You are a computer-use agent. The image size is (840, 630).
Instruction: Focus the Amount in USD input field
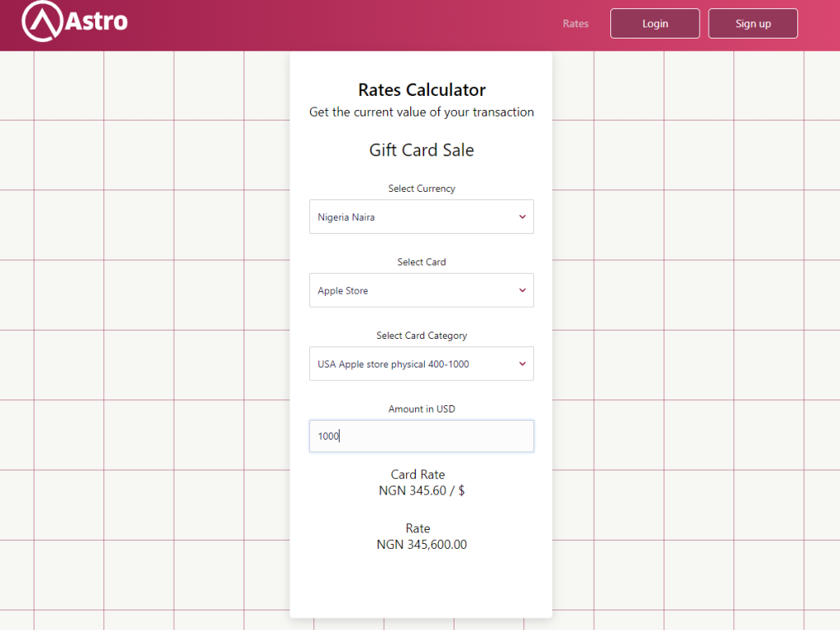click(421, 436)
